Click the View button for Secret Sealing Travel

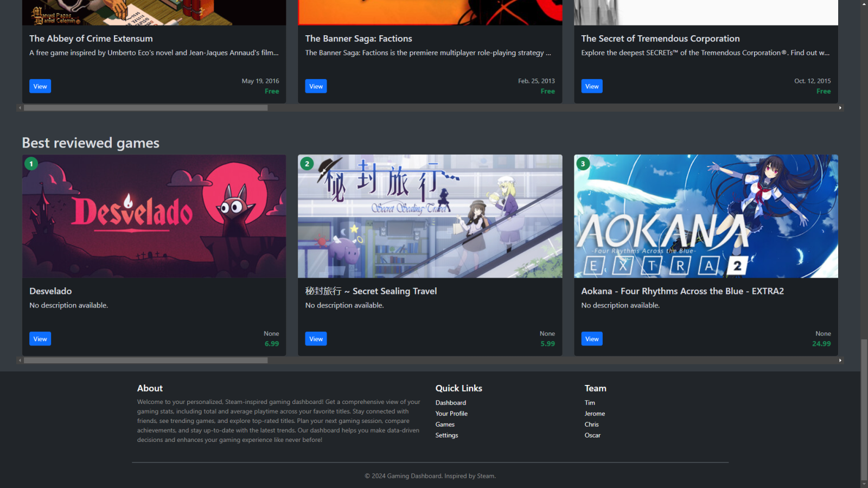tap(316, 338)
